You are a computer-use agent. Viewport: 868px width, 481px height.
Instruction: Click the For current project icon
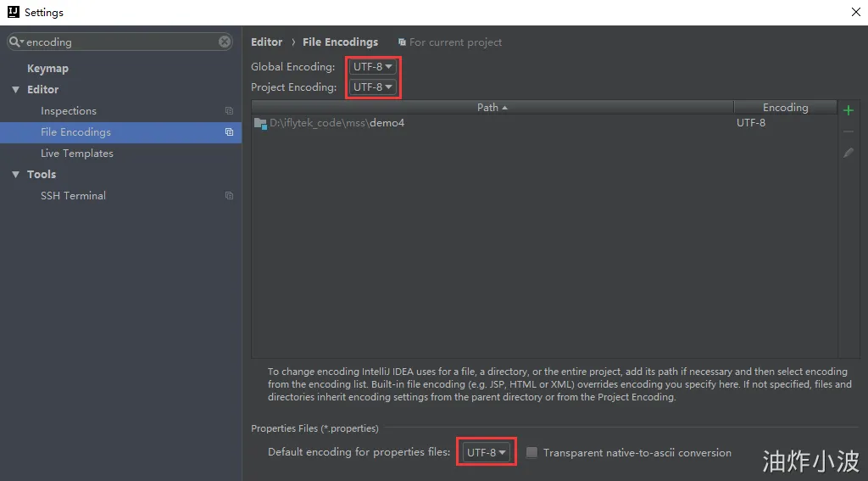pos(402,42)
